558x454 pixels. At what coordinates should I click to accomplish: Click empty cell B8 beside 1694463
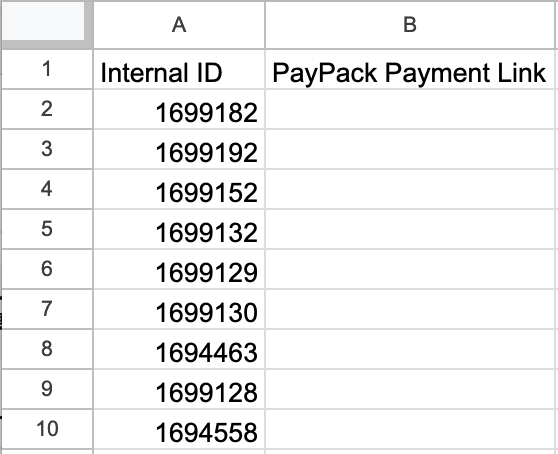[x=410, y=349]
